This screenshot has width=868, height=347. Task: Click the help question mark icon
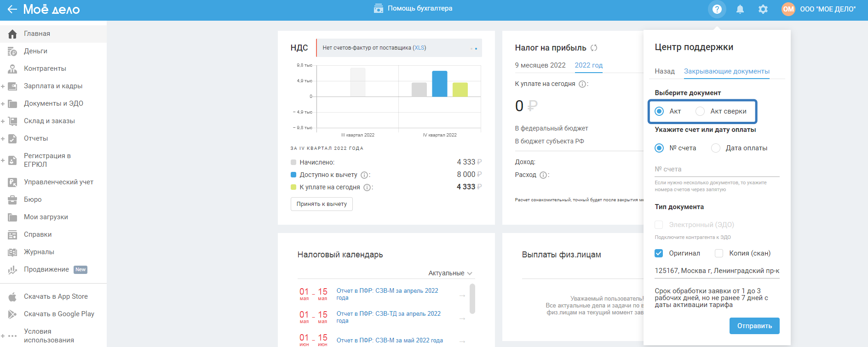tap(717, 9)
